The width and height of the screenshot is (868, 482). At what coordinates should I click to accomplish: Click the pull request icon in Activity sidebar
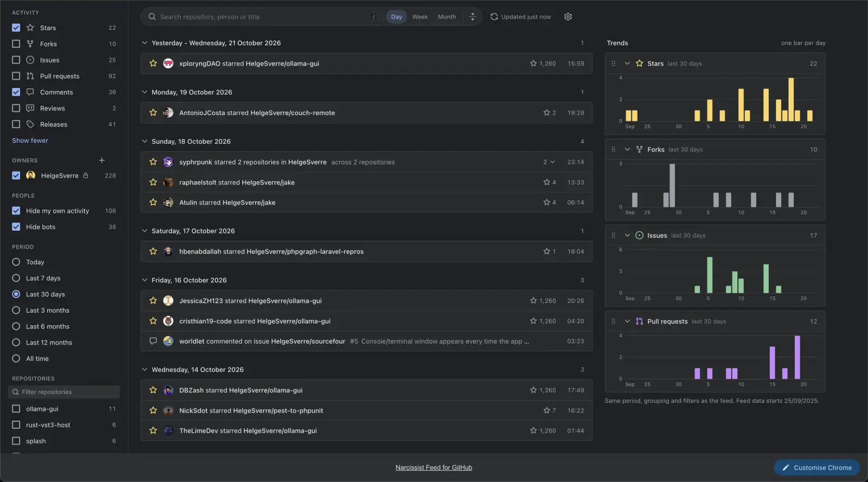(x=30, y=76)
